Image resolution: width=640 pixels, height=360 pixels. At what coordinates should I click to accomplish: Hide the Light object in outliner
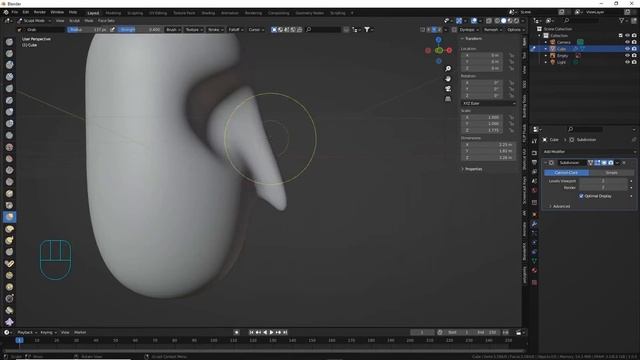(x=627, y=62)
